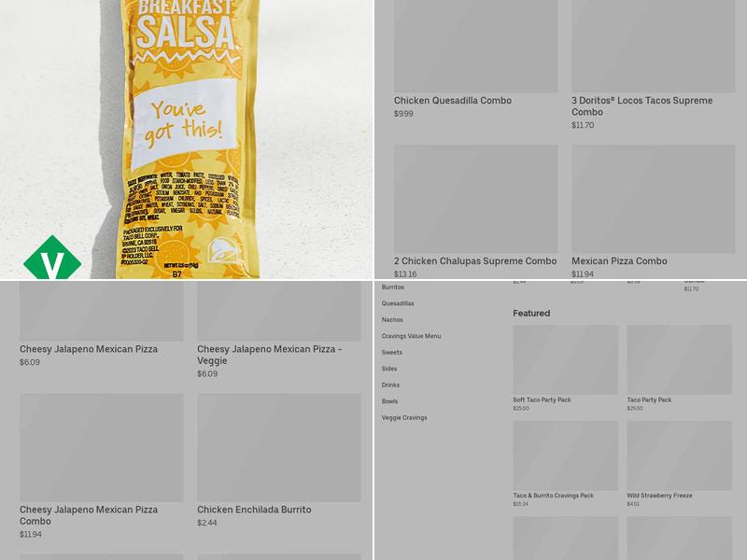Choose the Cheesy Jalapeno Mexican Pizza Combo
Screen dimensions: 747x560
pyautogui.click(x=89, y=515)
